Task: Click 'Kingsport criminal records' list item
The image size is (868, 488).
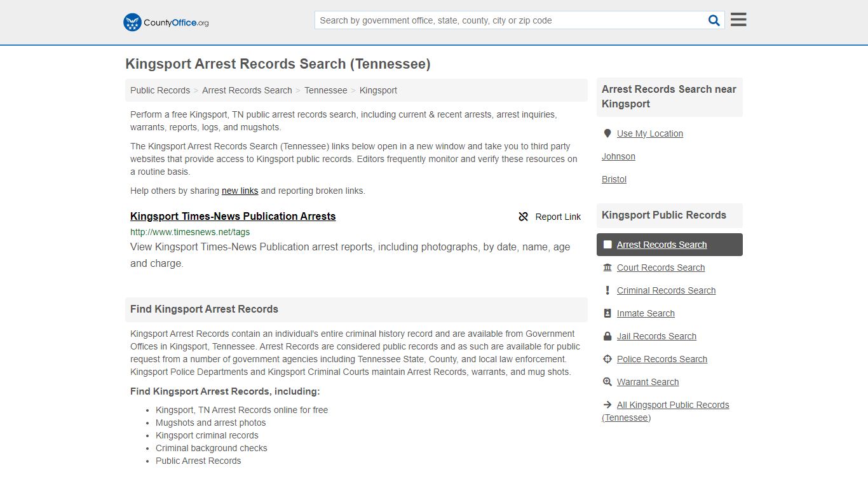Action: (x=207, y=435)
